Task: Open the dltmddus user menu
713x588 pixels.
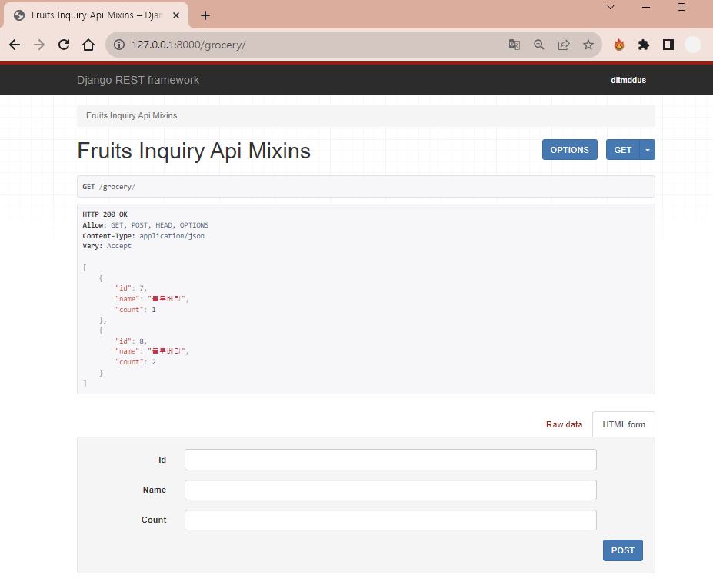Action: (628, 80)
